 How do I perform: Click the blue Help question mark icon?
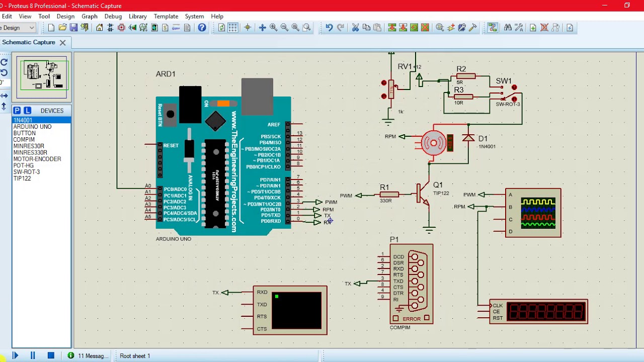click(x=202, y=28)
